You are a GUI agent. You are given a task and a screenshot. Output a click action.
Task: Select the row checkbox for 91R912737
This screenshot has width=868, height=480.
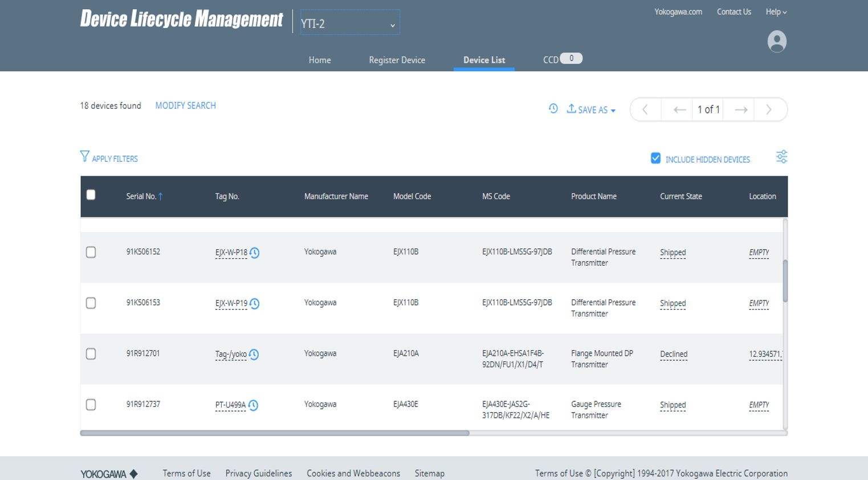(91, 405)
